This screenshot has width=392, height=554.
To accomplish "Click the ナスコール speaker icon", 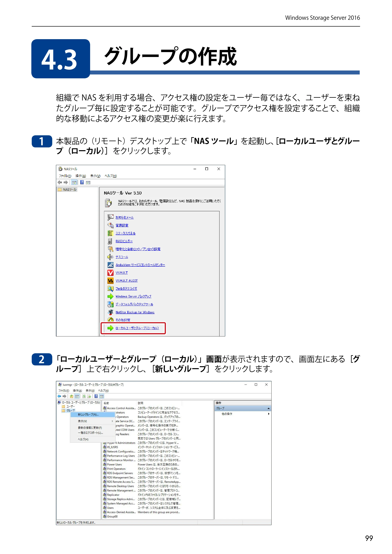I will [x=110, y=257].
